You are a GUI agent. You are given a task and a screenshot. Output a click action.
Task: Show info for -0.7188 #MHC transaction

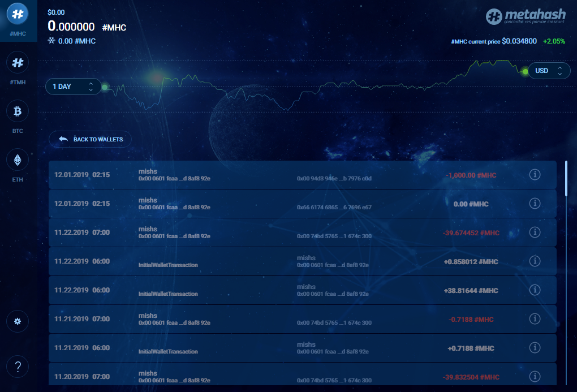point(535,319)
